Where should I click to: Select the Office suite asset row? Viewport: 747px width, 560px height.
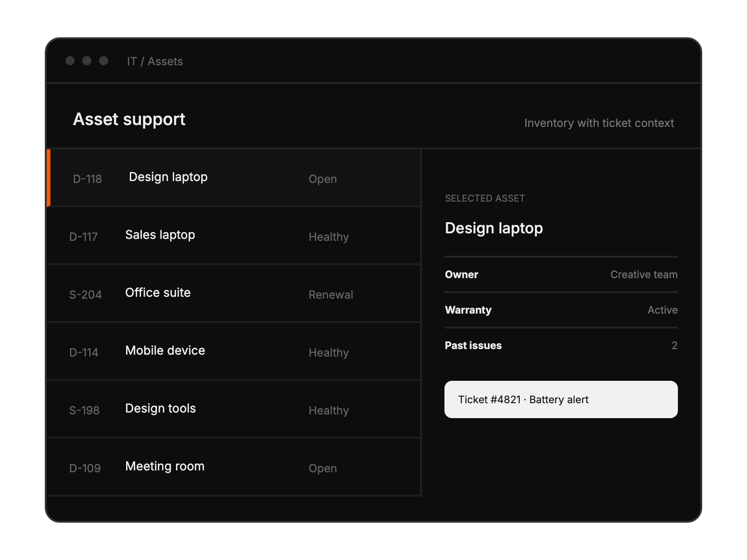[233, 294]
